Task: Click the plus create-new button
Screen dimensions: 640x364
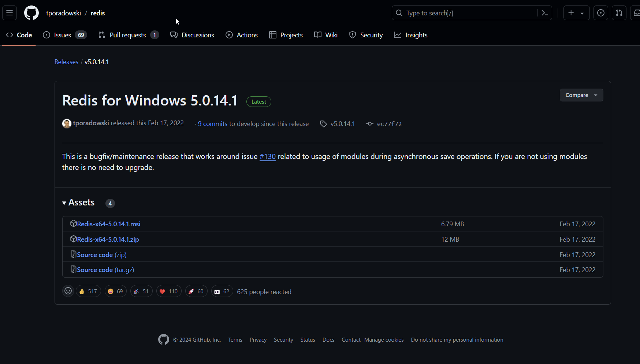Action: click(x=571, y=13)
